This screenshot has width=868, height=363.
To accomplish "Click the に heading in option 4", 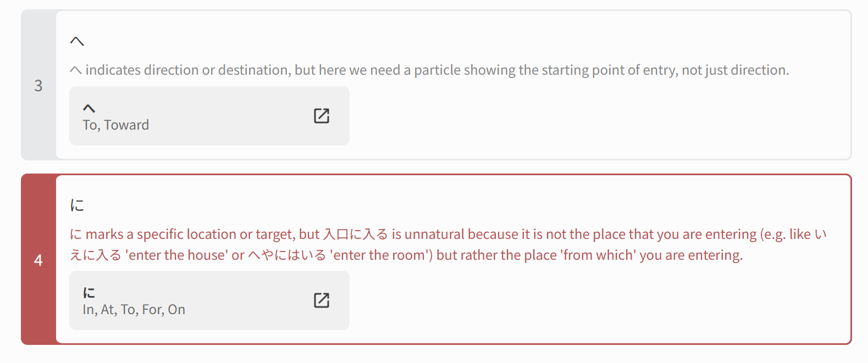I will point(77,205).
